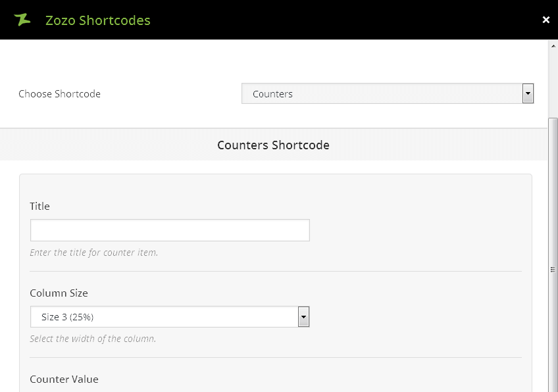Screen dimensions: 558x392
Task: Click the hint 'Select the width of the column'
Action: click(93, 339)
